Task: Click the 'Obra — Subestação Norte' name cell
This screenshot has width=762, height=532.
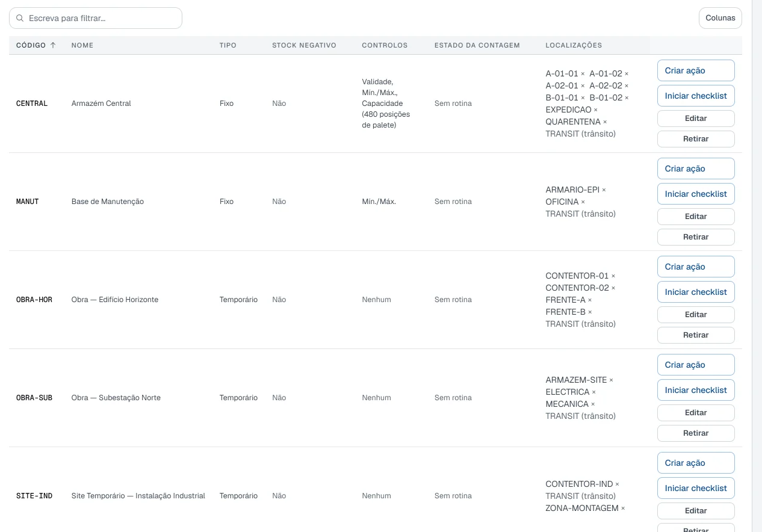Action: click(x=116, y=398)
